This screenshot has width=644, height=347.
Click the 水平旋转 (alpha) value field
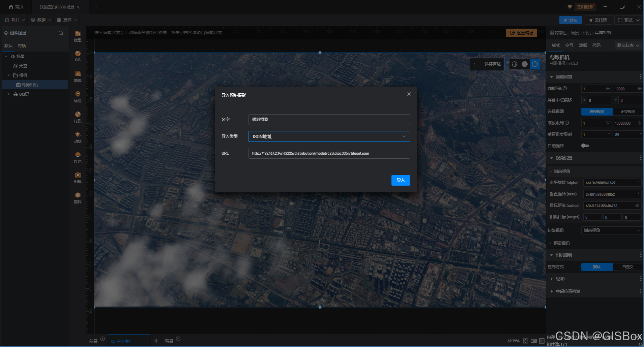click(x=612, y=183)
